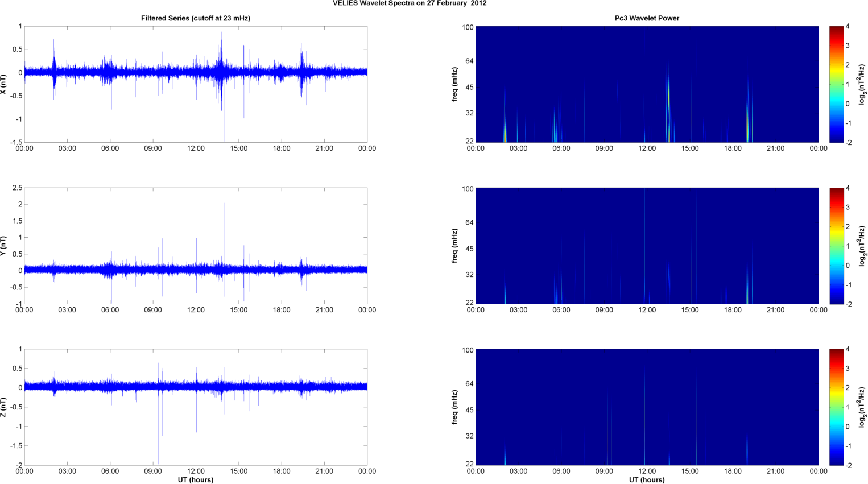Click the '12:00' tick under the X series plot
Image resolution: width=868 pixels, height=484 pixels.
pyautogui.click(x=196, y=148)
